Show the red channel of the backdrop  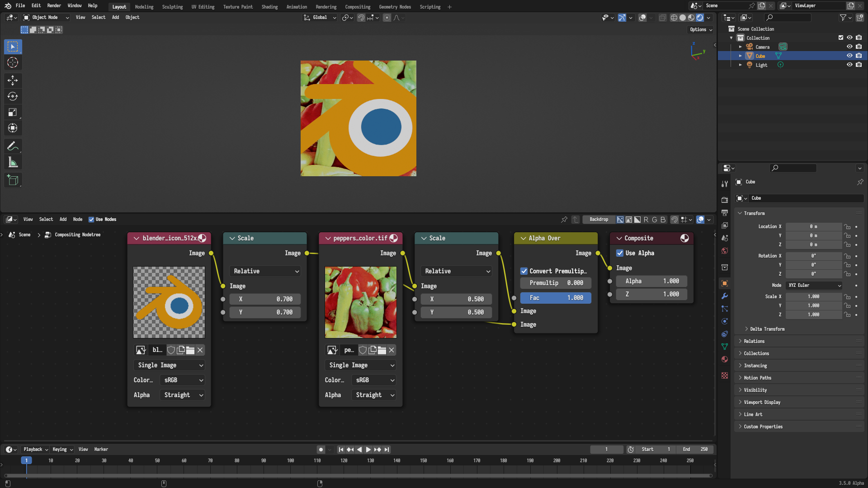point(646,220)
